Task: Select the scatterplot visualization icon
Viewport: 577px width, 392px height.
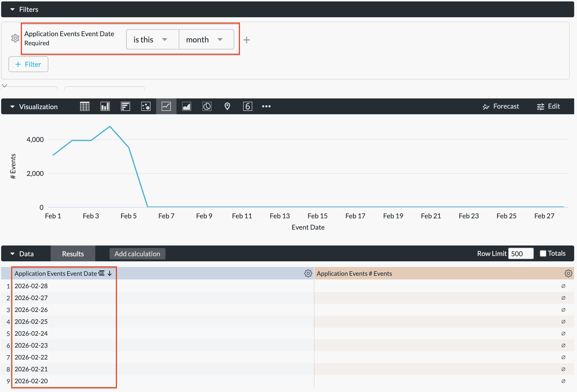Action: coord(146,106)
